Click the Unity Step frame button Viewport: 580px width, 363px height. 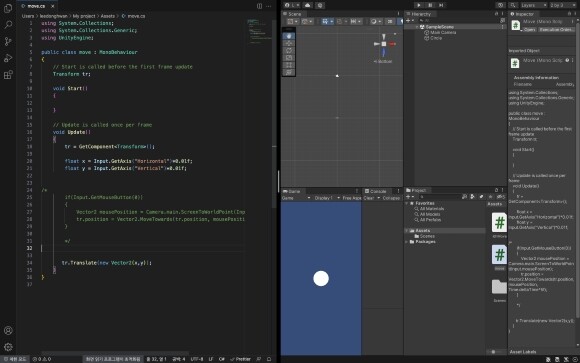(441, 5)
